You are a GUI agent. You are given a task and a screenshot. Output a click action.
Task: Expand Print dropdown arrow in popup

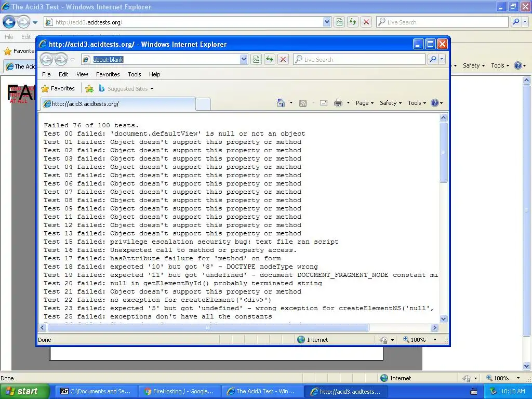pos(348,103)
